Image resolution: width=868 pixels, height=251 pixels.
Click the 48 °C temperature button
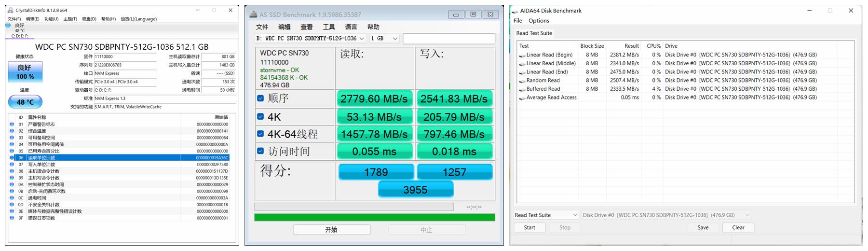tap(25, 102)
